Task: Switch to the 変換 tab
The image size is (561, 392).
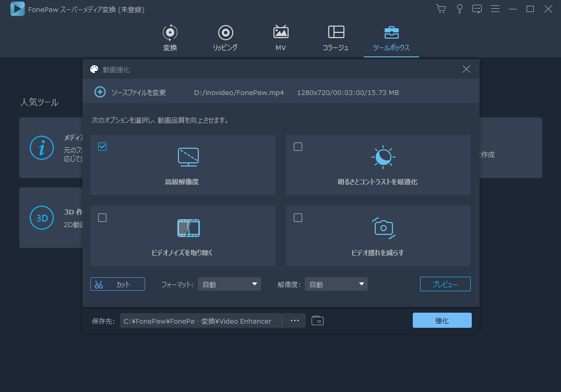Action: [x=170, y=38]
